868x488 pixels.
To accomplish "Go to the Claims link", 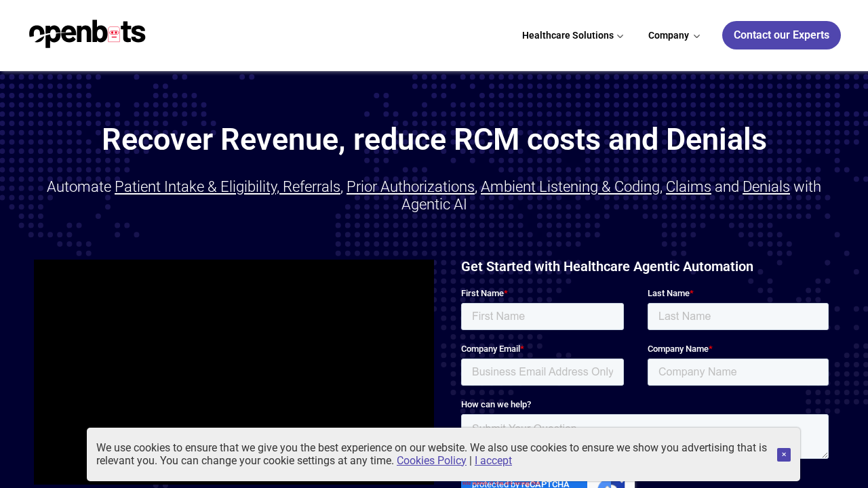I will pos(688,186).
